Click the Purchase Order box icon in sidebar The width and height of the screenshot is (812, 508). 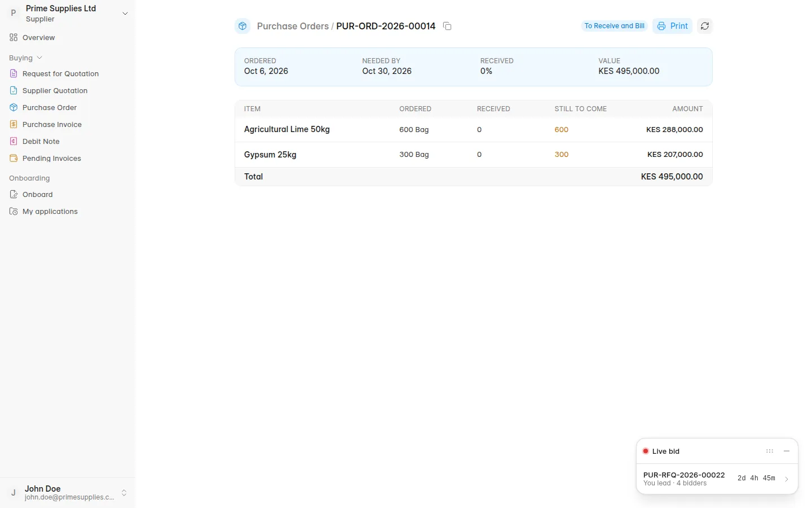14,107
